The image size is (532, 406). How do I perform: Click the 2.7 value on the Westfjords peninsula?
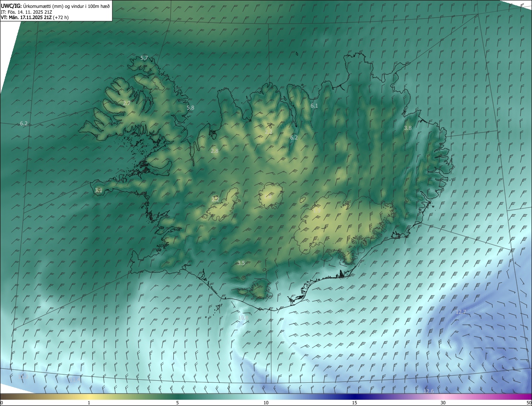point(127,103)
